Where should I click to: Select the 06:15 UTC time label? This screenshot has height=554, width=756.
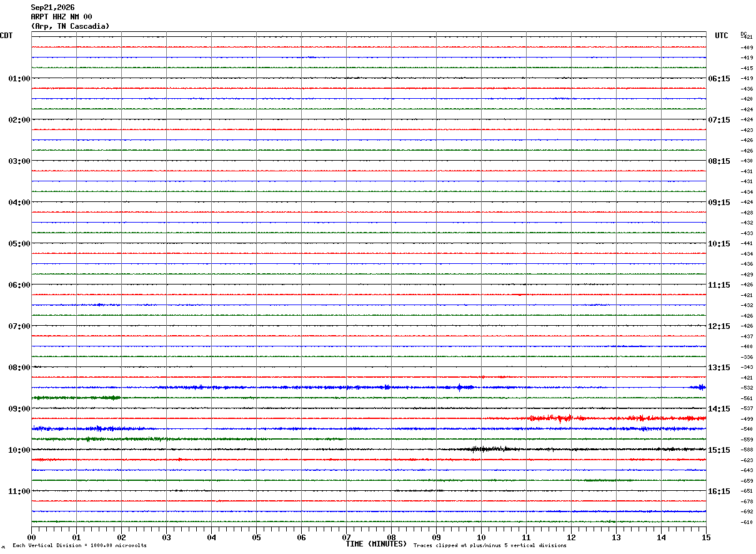(x=719, y=79)
